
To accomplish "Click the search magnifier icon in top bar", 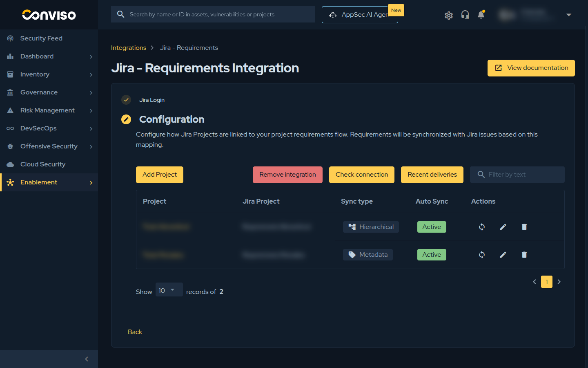I will (120, 14).
